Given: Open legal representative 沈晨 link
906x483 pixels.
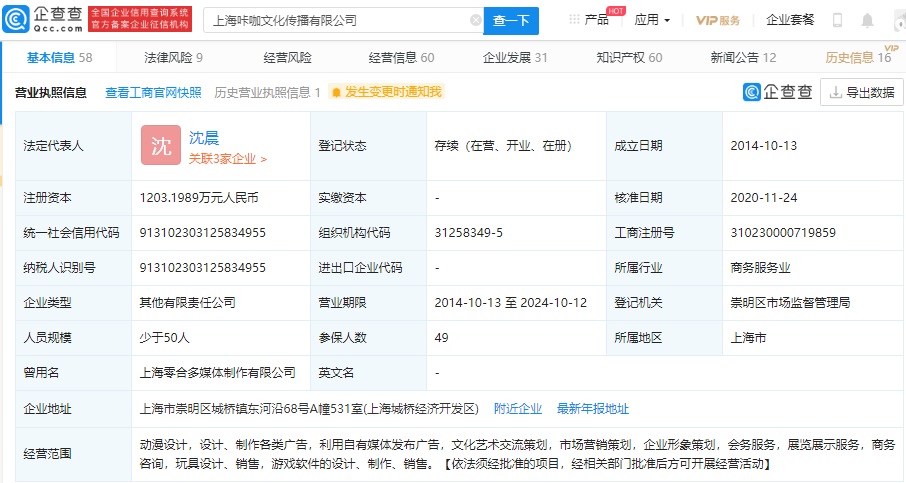Looking at the screenshot, I should click(204, 138).
